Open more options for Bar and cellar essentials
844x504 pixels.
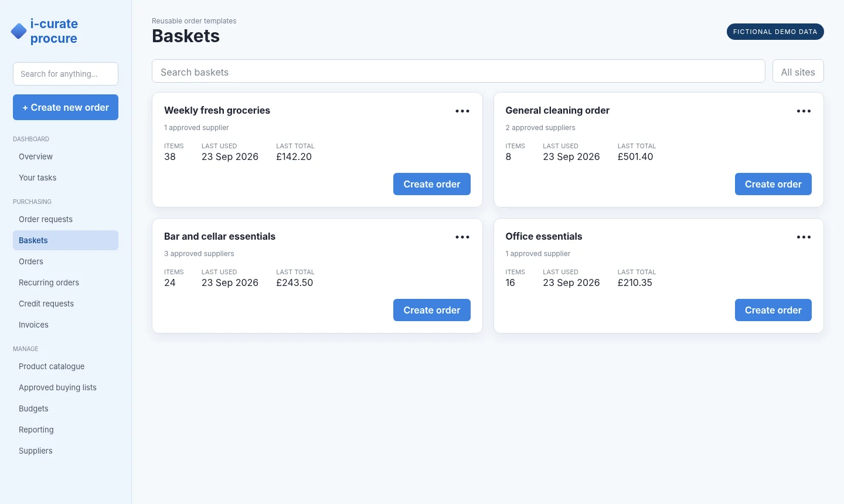462,237
